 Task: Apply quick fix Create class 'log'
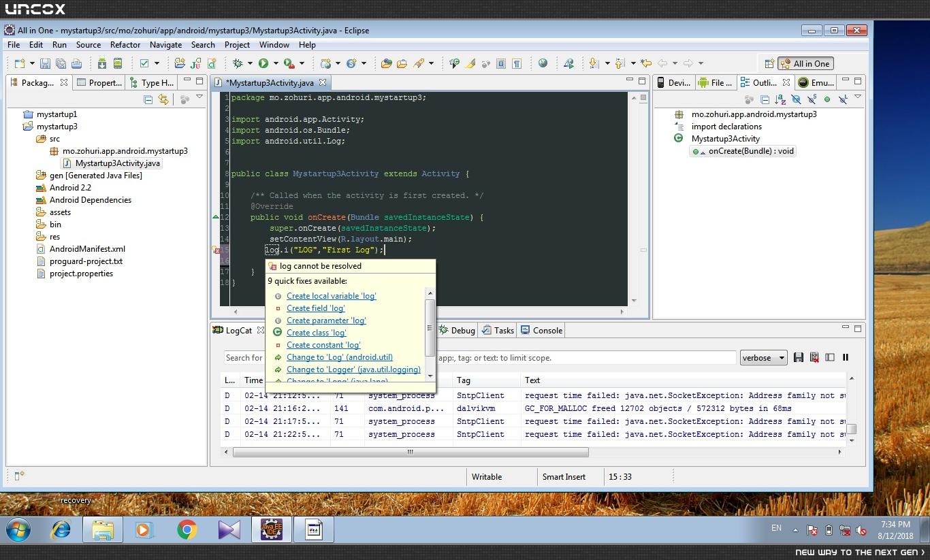coord(317,333)
